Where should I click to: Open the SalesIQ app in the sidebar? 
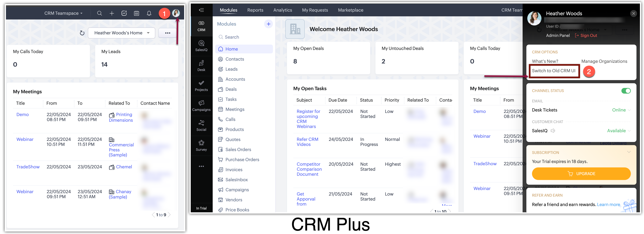coord(201,46)
